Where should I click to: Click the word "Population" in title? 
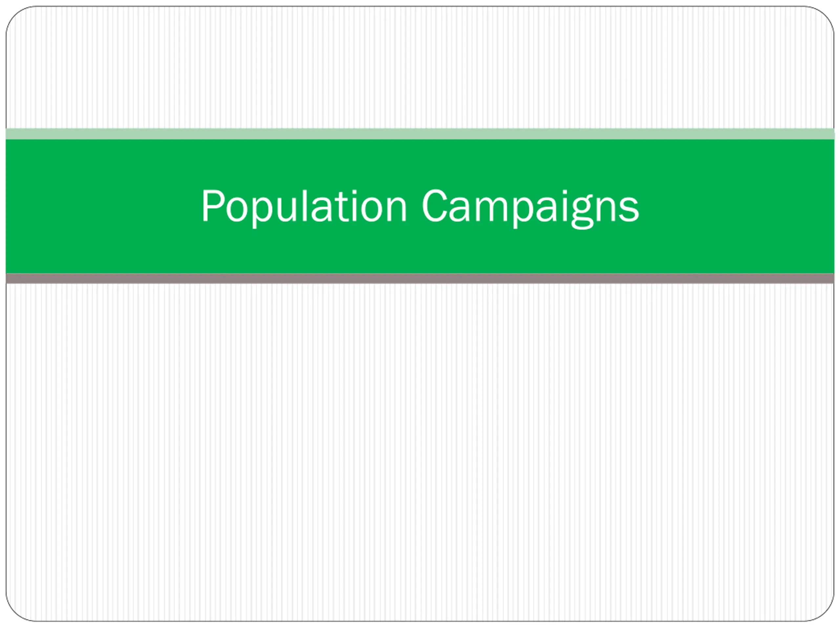coord(304,208)
